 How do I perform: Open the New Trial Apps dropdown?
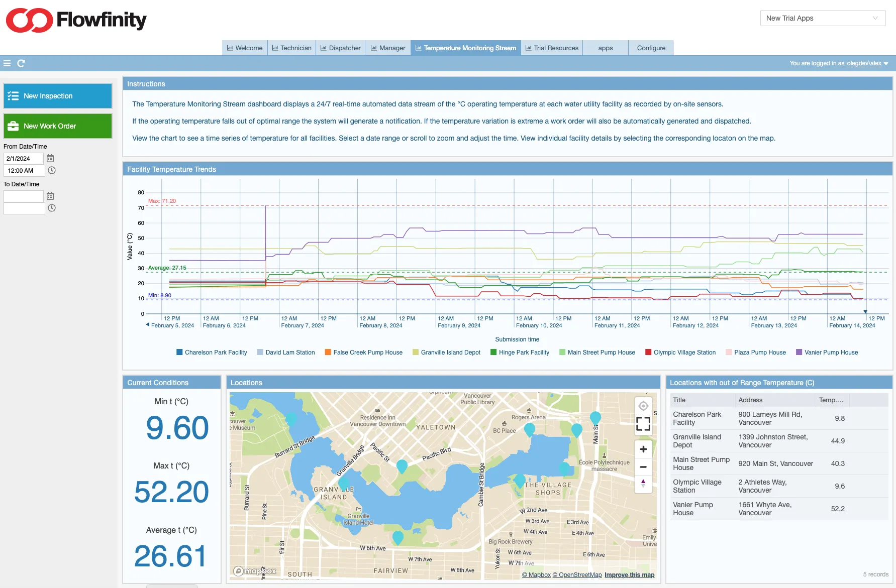click(823, 18)
